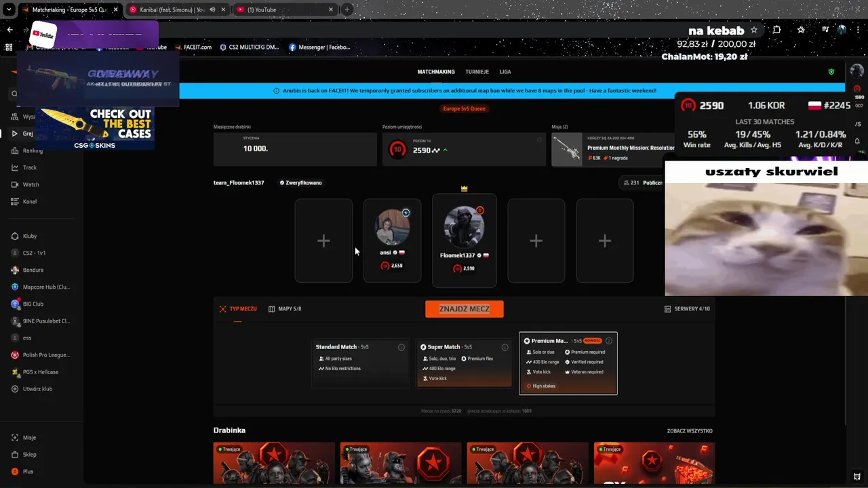The image size is (868, 488).
Task: Click the CSGO-SKINS cases ad banner
Action: (x=94, y=129)
